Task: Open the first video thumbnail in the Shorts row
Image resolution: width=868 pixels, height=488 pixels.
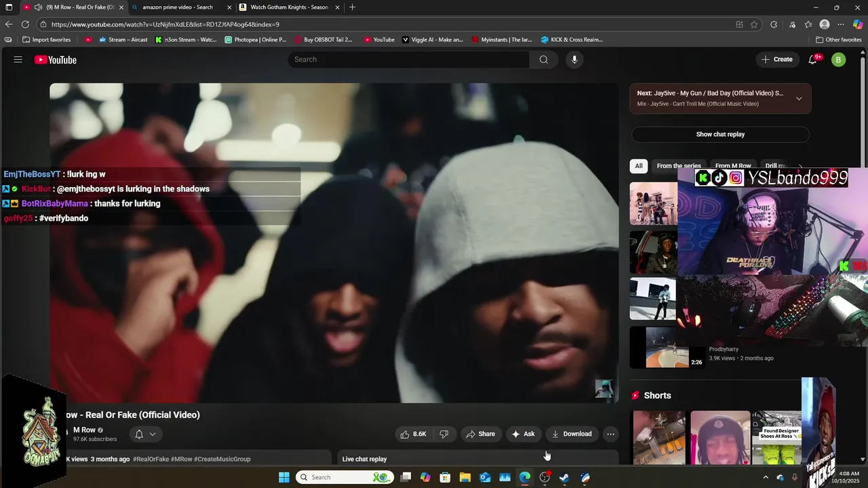Action: coord(659,437)
